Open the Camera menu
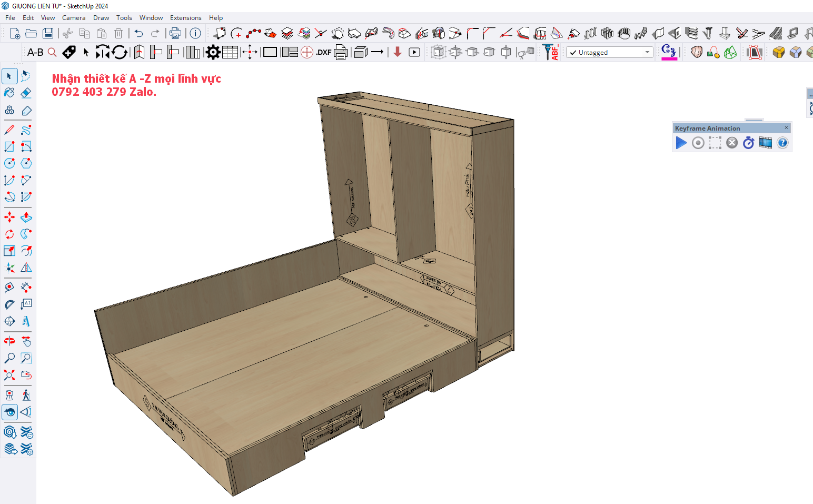813x504 pixels. point(74,18)
